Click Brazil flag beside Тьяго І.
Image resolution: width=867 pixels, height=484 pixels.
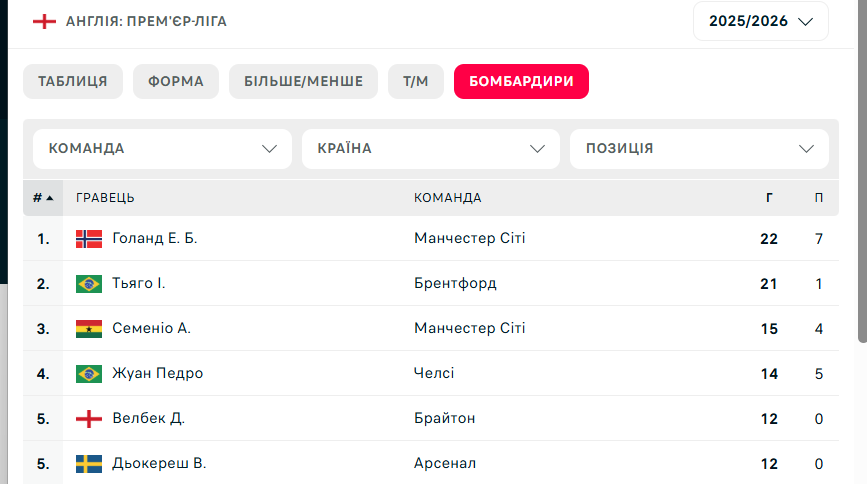pyautogui.click(x=88, y=284)
